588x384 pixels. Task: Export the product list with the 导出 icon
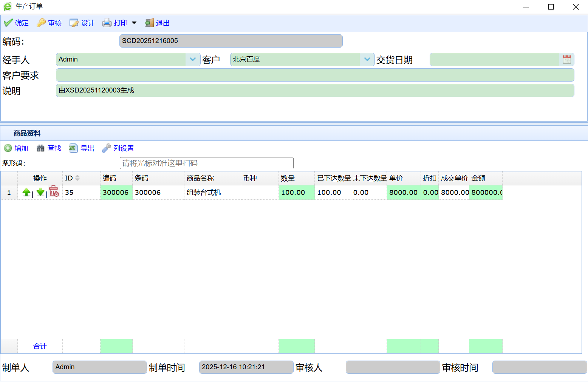[x=73, y=148]
